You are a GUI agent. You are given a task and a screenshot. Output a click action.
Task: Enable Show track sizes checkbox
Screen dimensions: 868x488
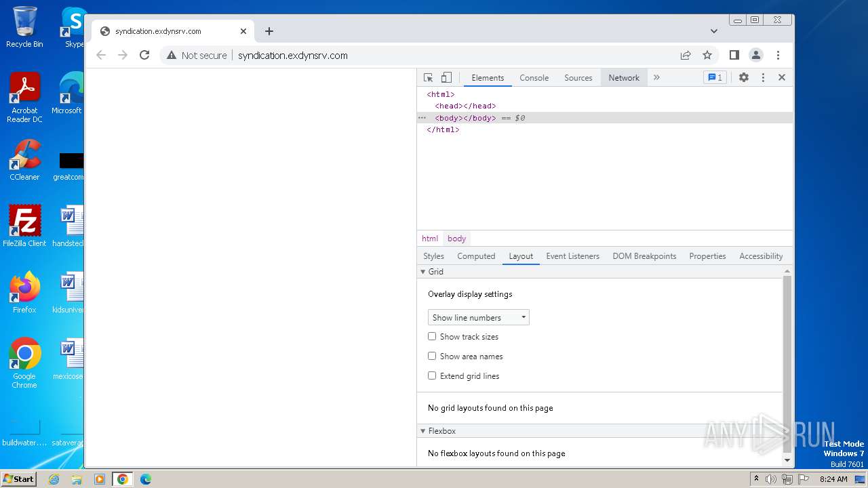pos(432,336)
